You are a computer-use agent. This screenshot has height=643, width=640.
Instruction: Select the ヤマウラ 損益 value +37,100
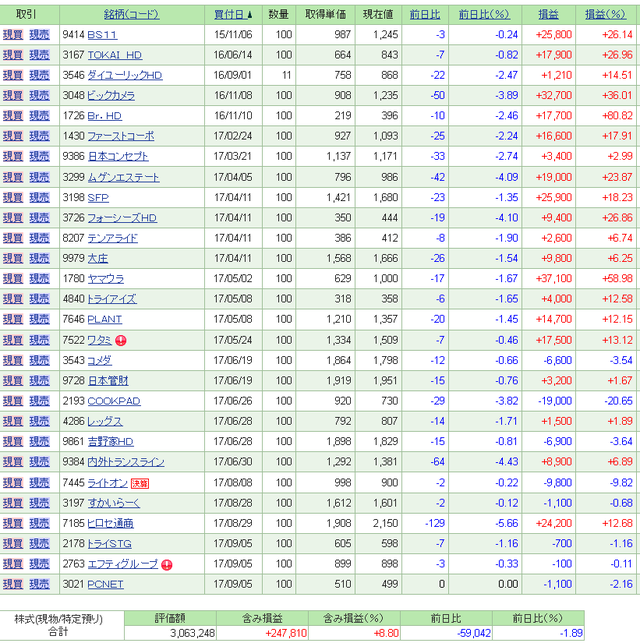(x=554, y=279)
